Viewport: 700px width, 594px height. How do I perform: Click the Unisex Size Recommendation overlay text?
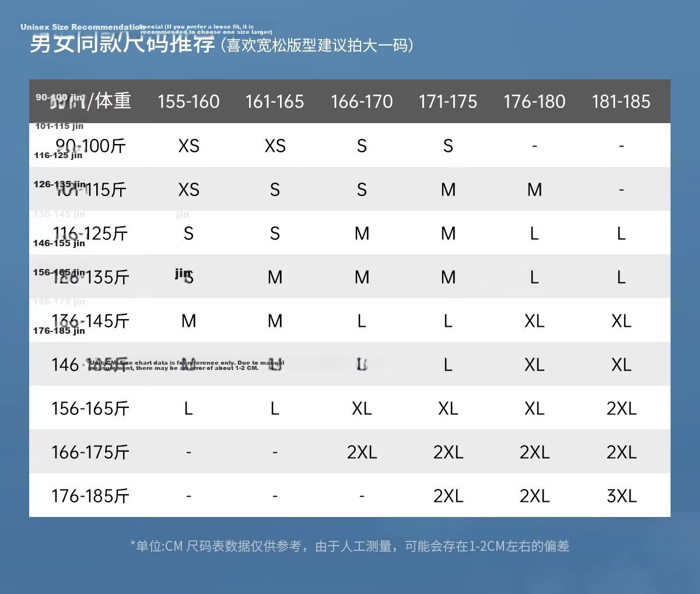point(82,27)
